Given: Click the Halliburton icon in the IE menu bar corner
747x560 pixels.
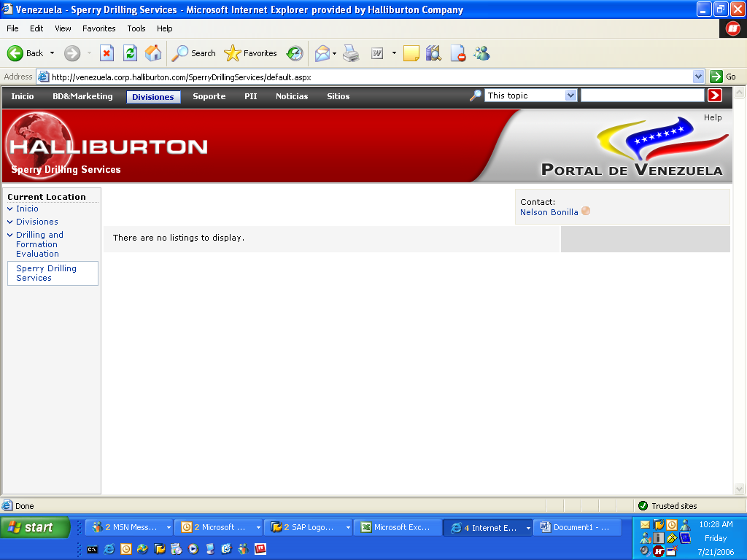Looking at the screenshot, I should 732,28.
